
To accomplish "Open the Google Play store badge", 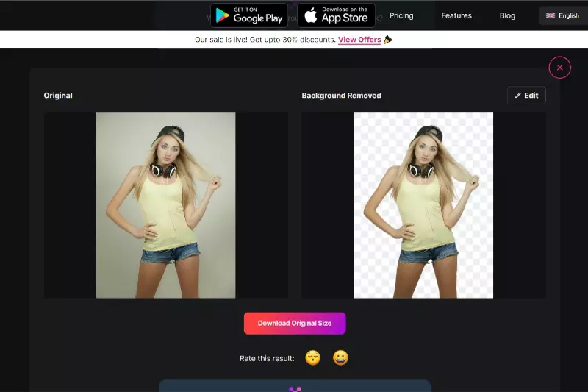I will pyautogui.click(x=249, y=15).
